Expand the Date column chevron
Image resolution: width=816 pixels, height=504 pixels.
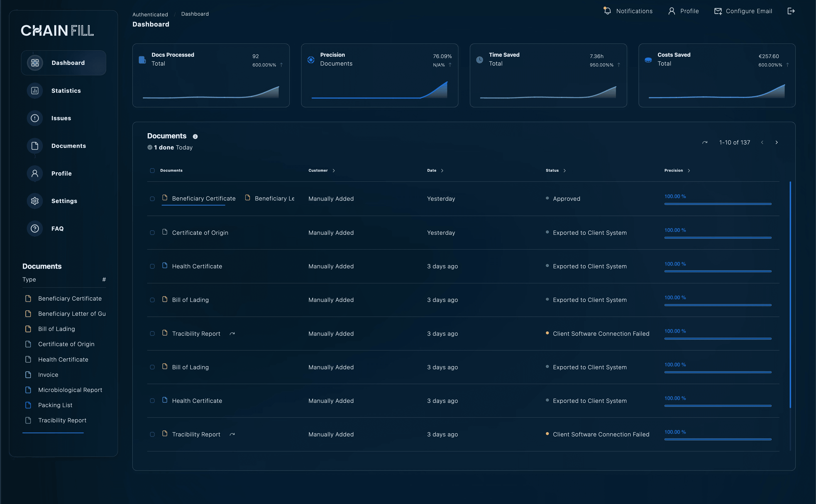pos(442,171)
